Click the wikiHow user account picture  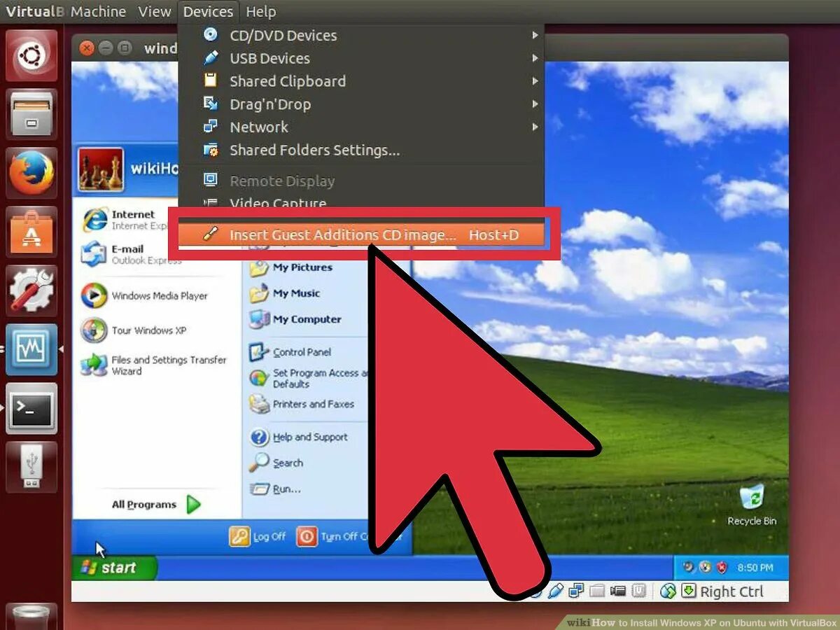click(x=101, y=169)
